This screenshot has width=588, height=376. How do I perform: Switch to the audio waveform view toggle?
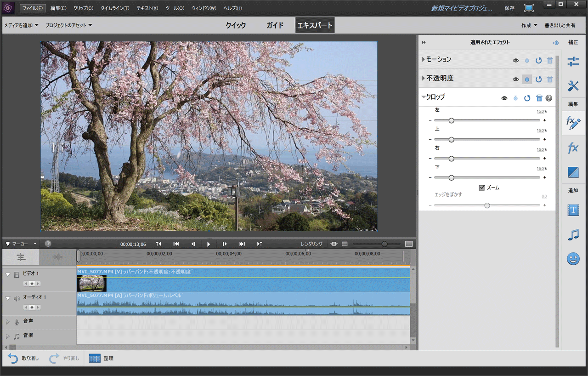pyautogui.click(x=57, y=257)
